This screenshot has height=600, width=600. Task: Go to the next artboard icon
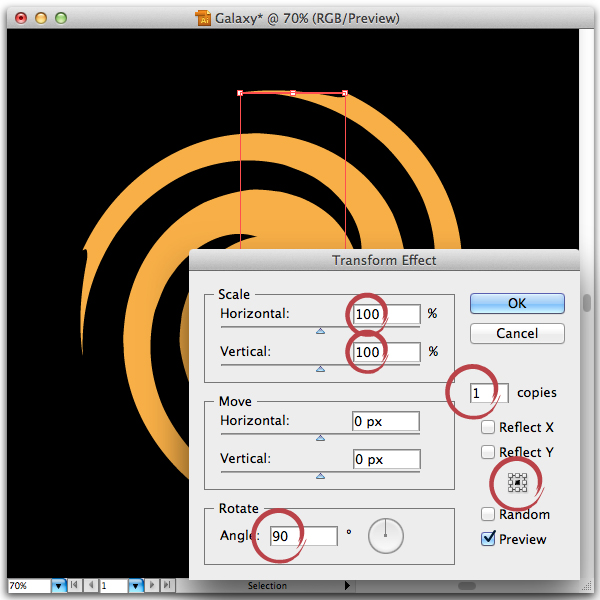pos(152,585)
